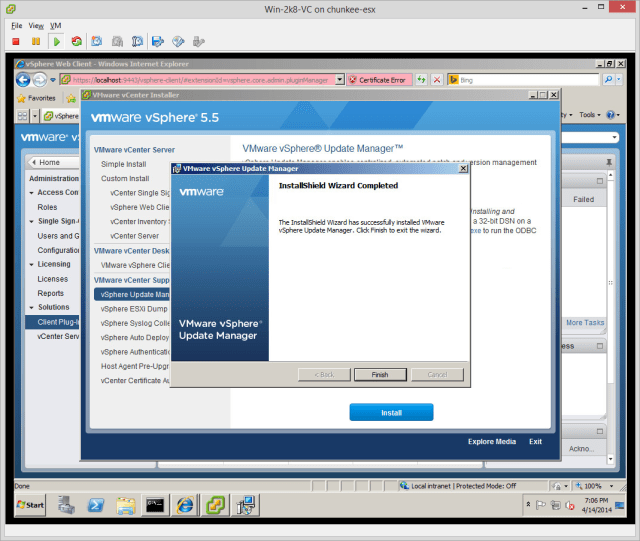The image size is (640, 541).
Task: Click the floppy drive connect icon
Action: 158,41
